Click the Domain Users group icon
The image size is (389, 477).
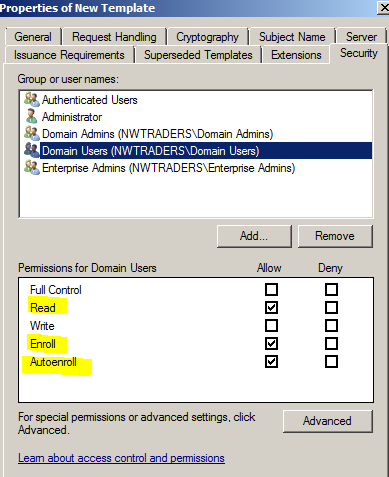pos(32,151)
